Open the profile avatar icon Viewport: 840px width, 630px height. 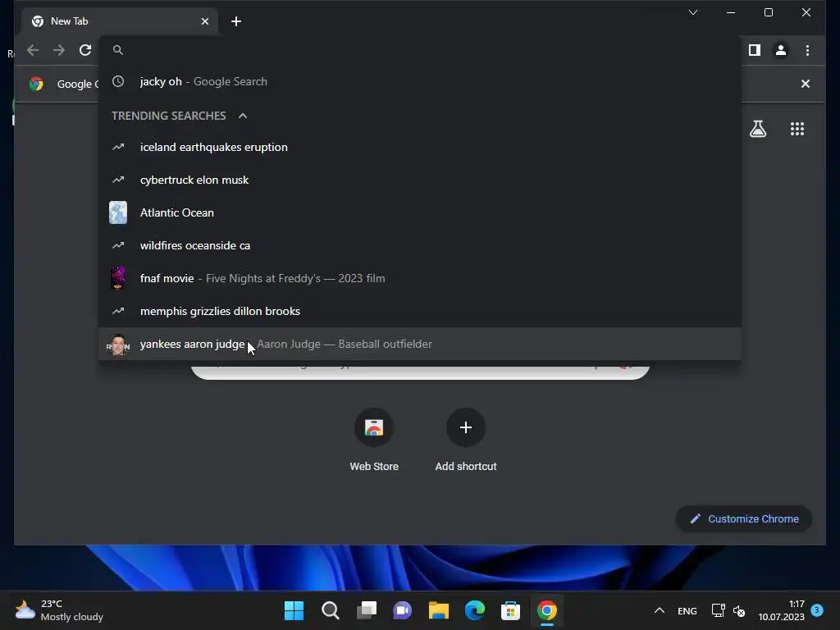point(781,50)
